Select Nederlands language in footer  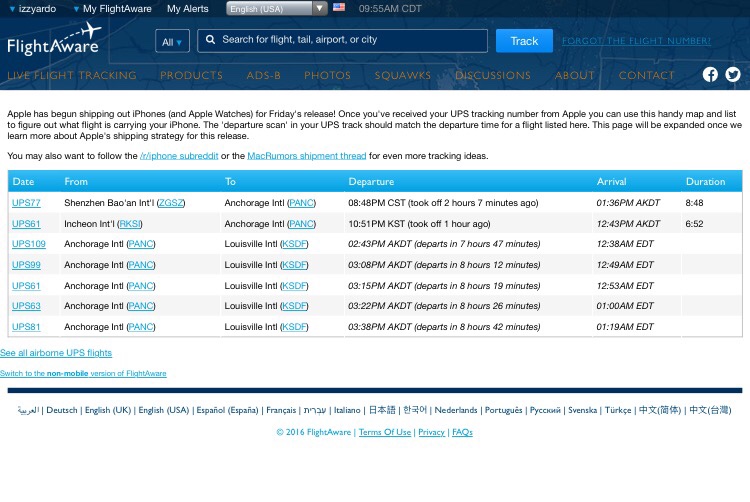[456, 410]
